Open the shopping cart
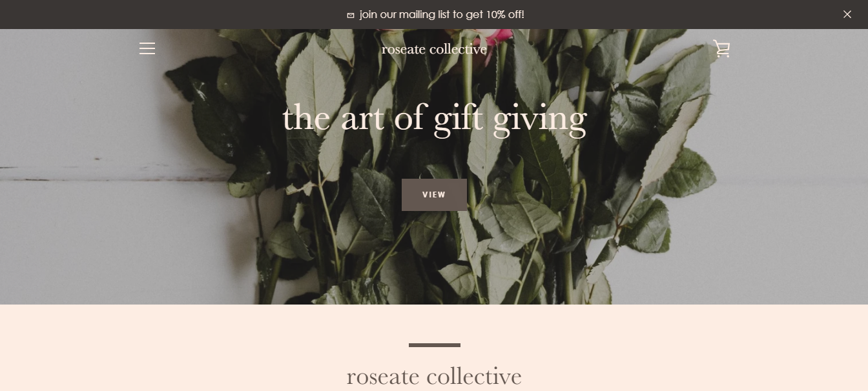This screenshot has width=868, height=391. (721, 49)
